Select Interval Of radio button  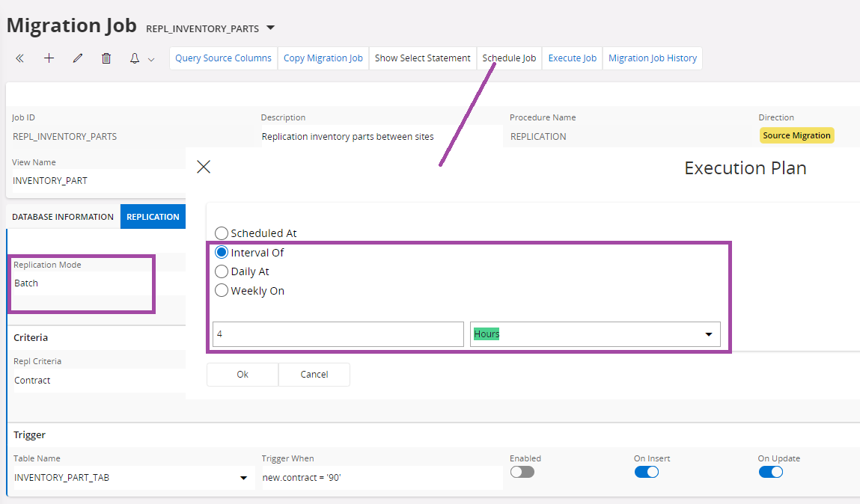coord(221,252)
